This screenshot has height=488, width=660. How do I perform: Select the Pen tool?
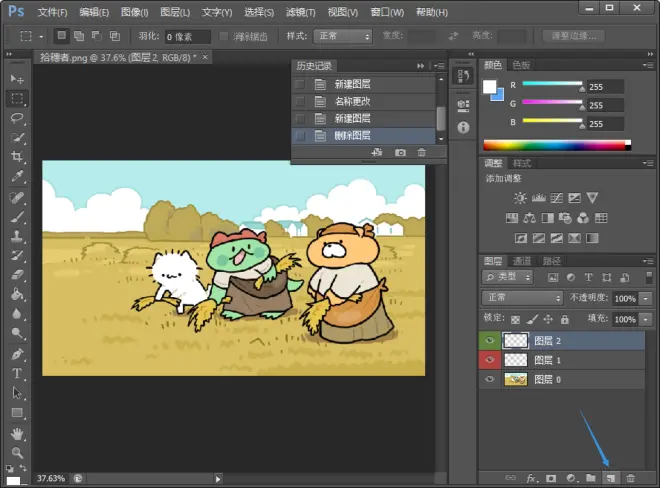pyautogui.click(x=17, y=354)
